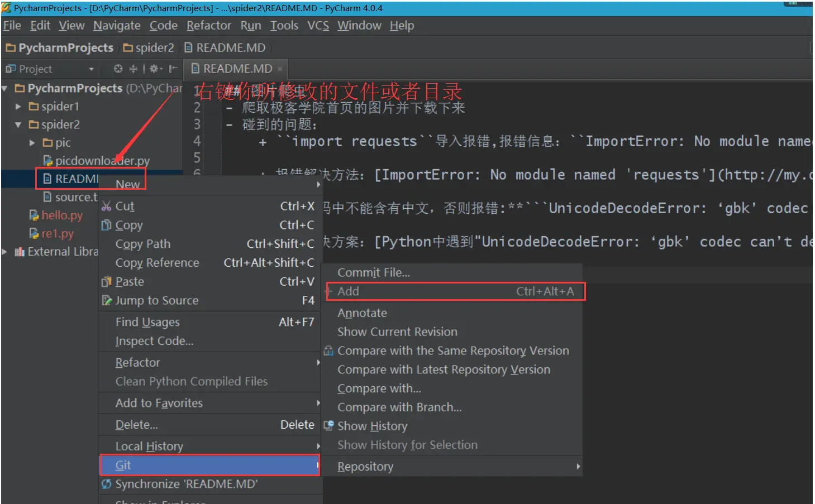Open the Local History submenu
The width and height of the screenshot is (815, 504).
click(x=210, y=447)
